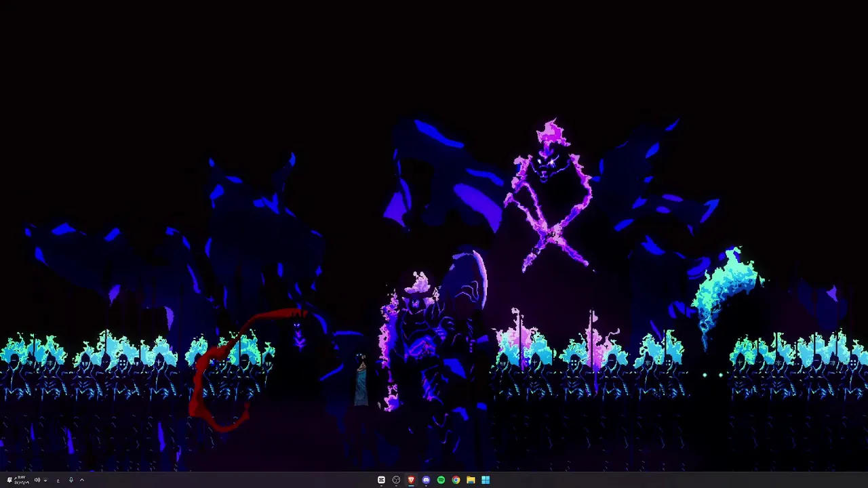The image size is (868, 488).
Task: Open Spotify from the taskbar
Action: point(441,480)
